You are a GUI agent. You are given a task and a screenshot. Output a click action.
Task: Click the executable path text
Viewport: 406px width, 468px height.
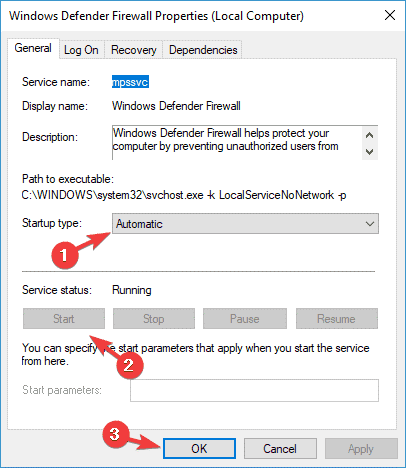184,195
